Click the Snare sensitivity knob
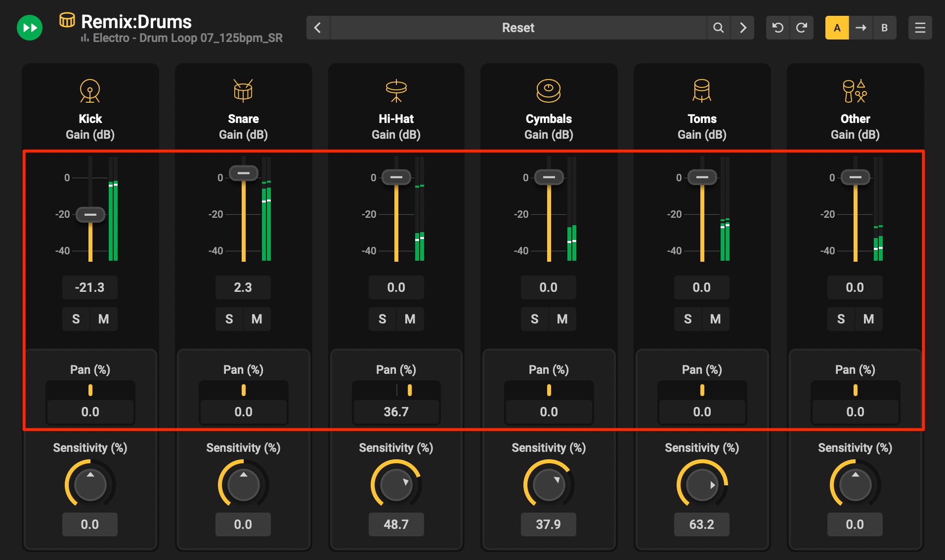 pos(244,484)
